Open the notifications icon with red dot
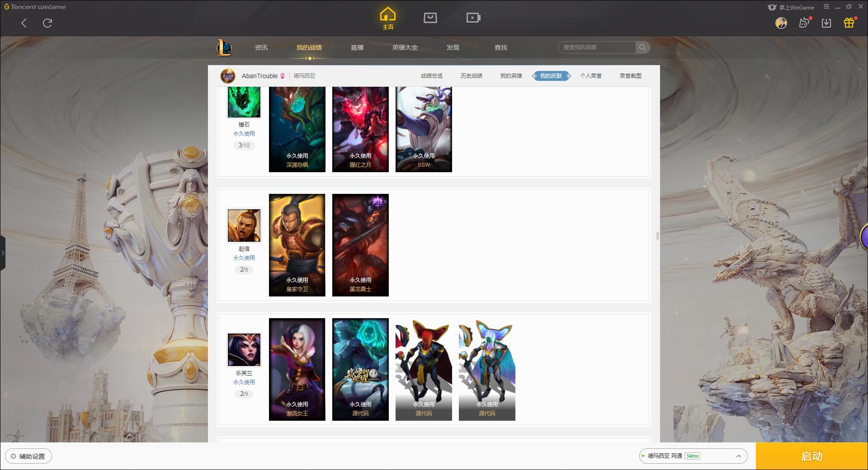Image resolution: width=868 pixels, height=470 pixels. point(804,23)
